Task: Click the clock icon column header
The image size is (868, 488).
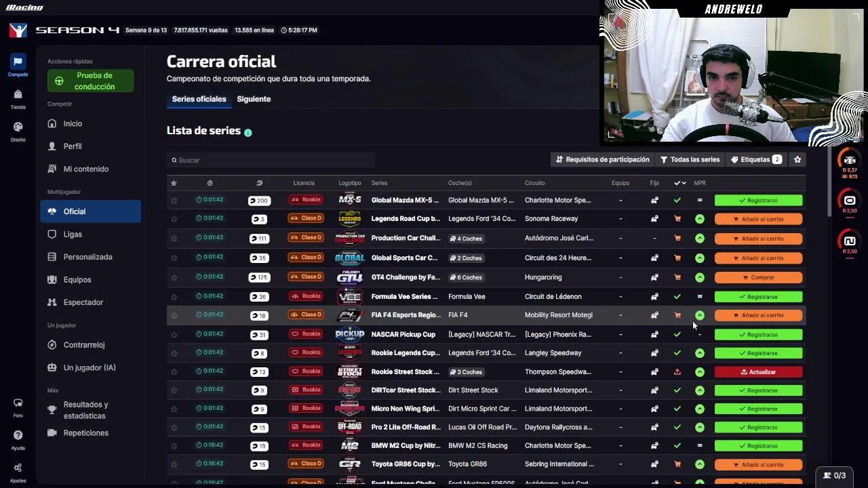Action: [210, 183]
